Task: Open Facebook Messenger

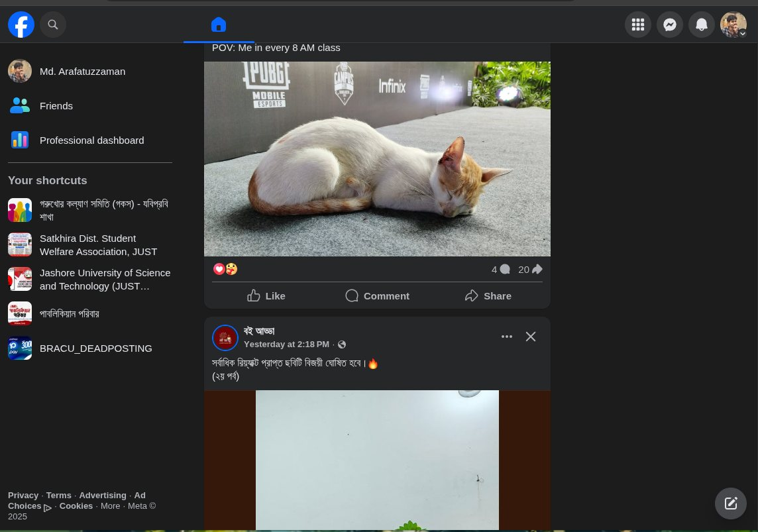Action: coord(670,25)
